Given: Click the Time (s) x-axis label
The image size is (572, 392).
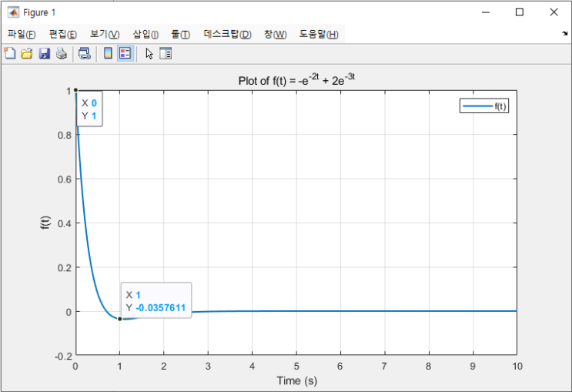Looking at the screenshot, I should pos(296,380).
